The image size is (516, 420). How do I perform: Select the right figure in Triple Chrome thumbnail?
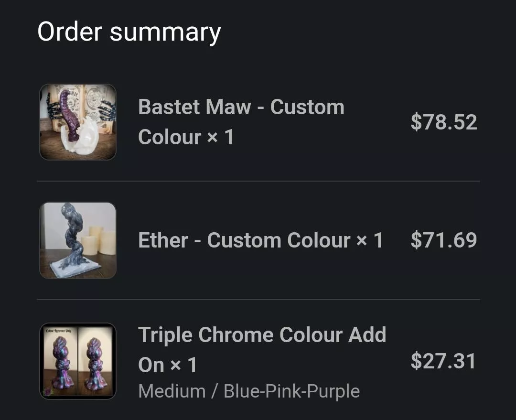pos(97,364)
